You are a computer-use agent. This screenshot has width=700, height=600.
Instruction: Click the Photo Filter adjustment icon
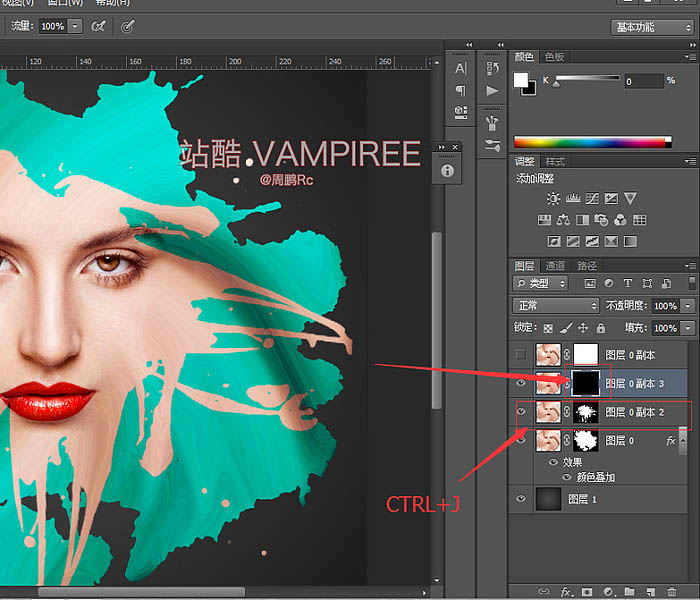pos(600,220)
